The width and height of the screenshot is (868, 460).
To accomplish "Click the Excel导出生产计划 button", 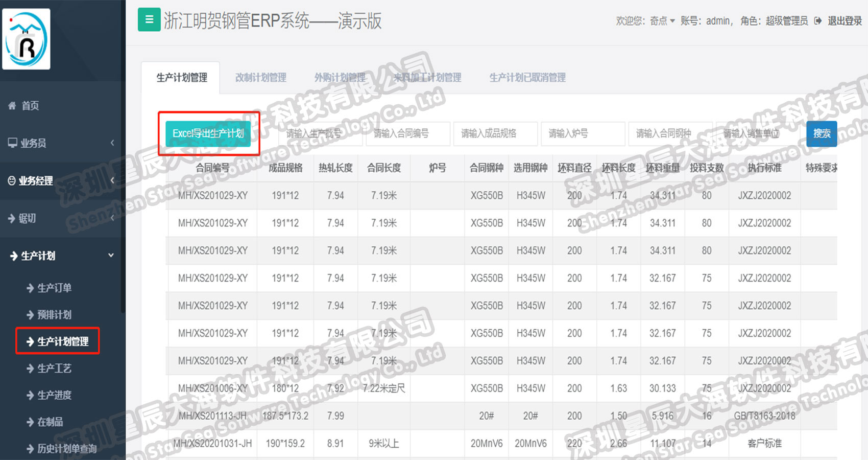I will (208, 133).
